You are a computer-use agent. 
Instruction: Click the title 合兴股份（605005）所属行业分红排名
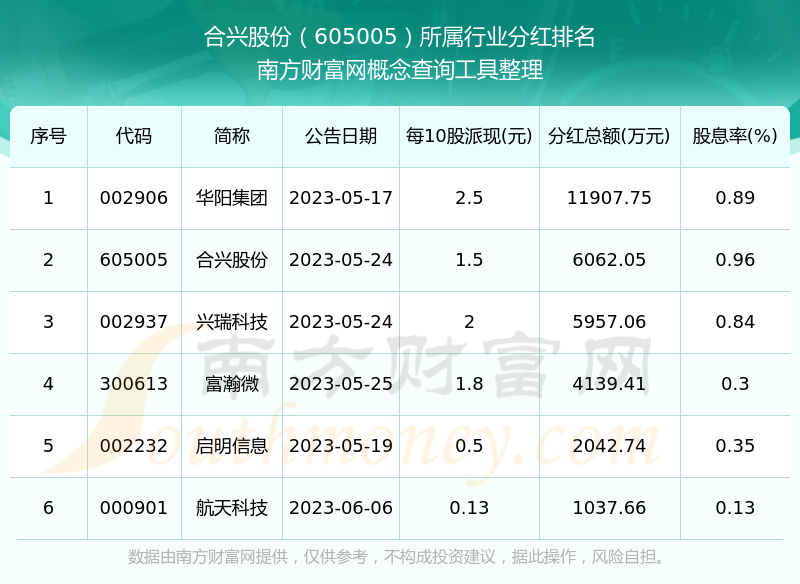pyautogui.click(x=399, y=37)
